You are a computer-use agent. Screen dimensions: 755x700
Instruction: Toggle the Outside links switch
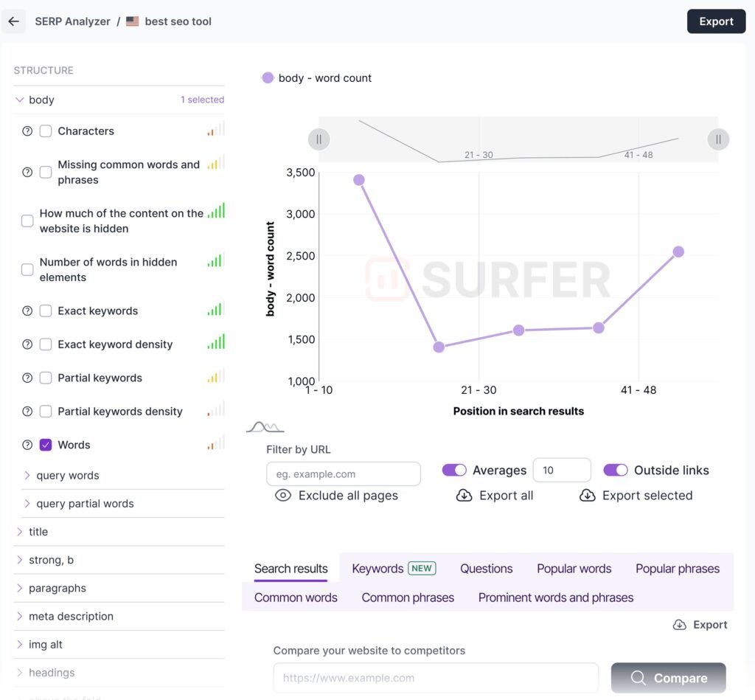click(x=616, y=470)
